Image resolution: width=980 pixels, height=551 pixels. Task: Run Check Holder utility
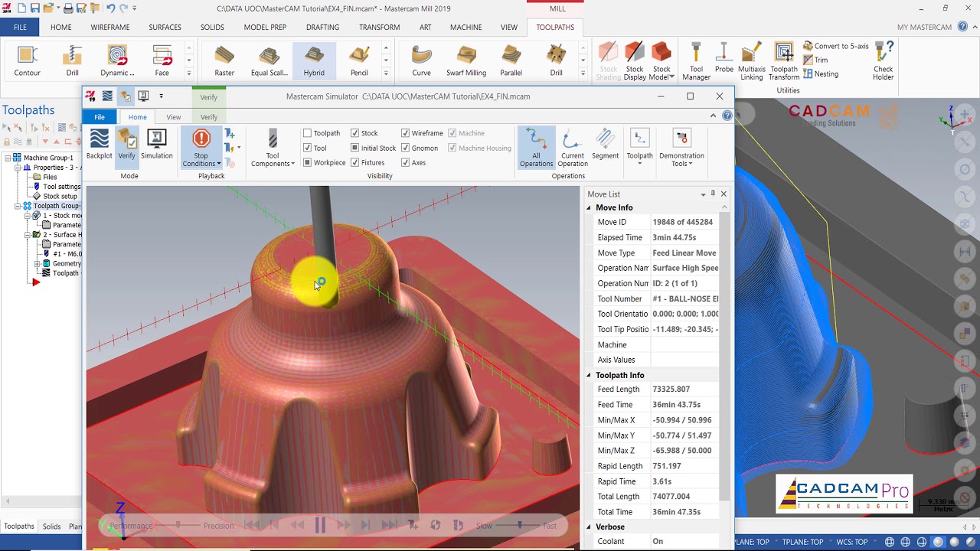pos(884,61)
